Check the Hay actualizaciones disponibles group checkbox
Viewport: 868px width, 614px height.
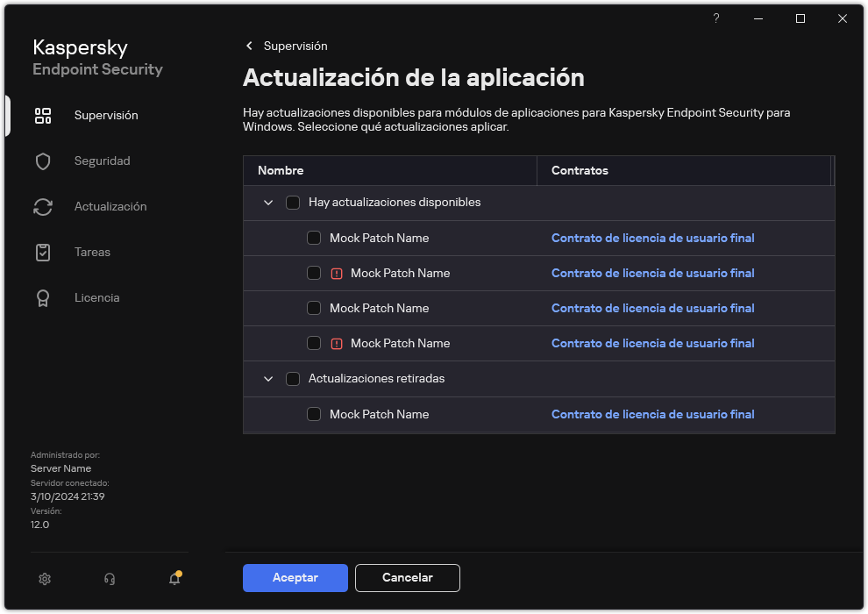pyautogui.click(x=293, y=202)
